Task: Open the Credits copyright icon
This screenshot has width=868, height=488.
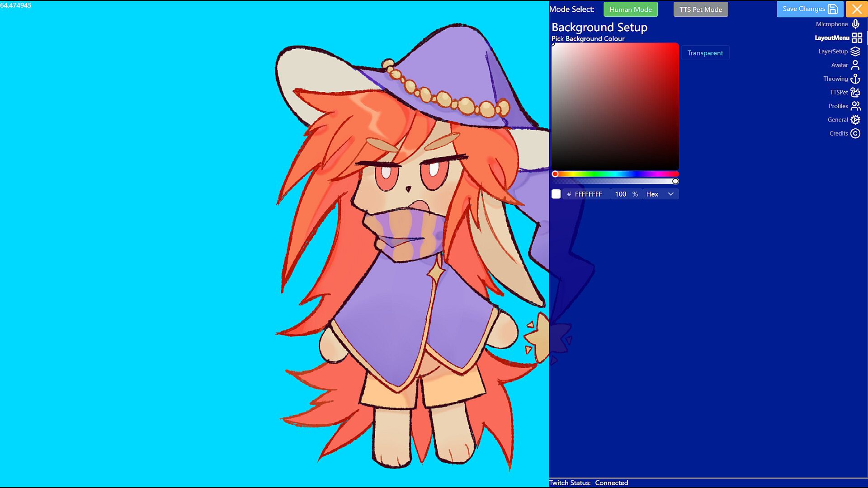Action: tap(855, 133)
